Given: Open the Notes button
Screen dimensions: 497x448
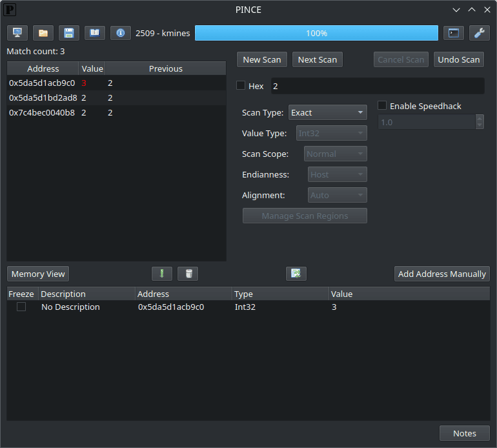Looking at the screenshot, I should [x=464, y=433].
